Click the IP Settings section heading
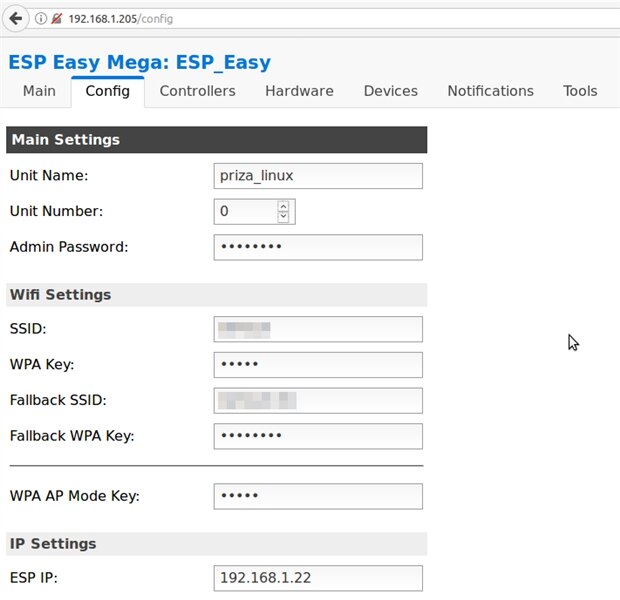This screenshot has height=600, width=620. (217, 544)
